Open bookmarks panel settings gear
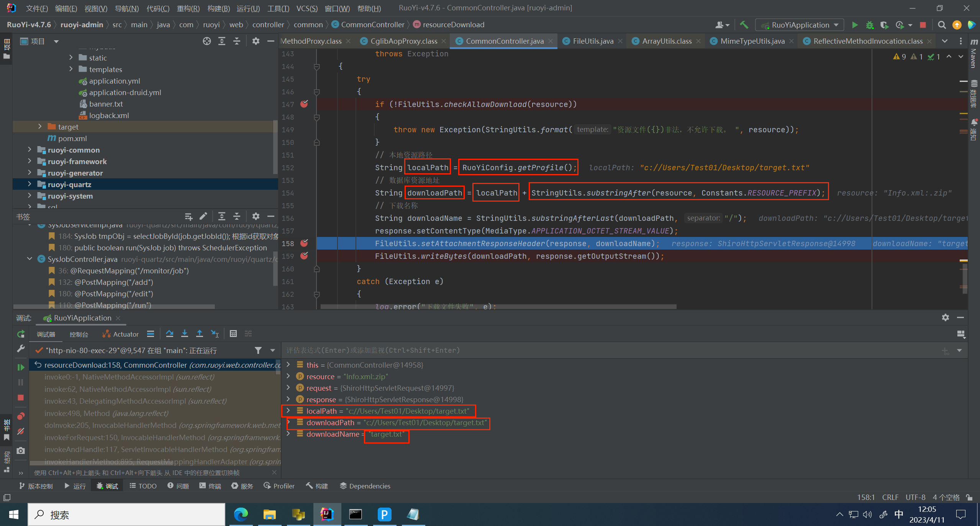This screenshot has width=980, height=526. pyautogui.click(x=256, y=216)
